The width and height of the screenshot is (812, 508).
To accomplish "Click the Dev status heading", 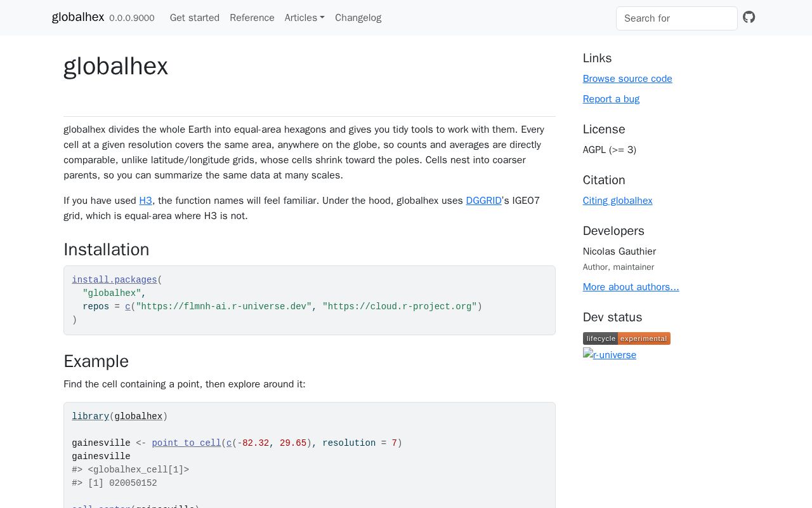I will click(x=612, y=317).
